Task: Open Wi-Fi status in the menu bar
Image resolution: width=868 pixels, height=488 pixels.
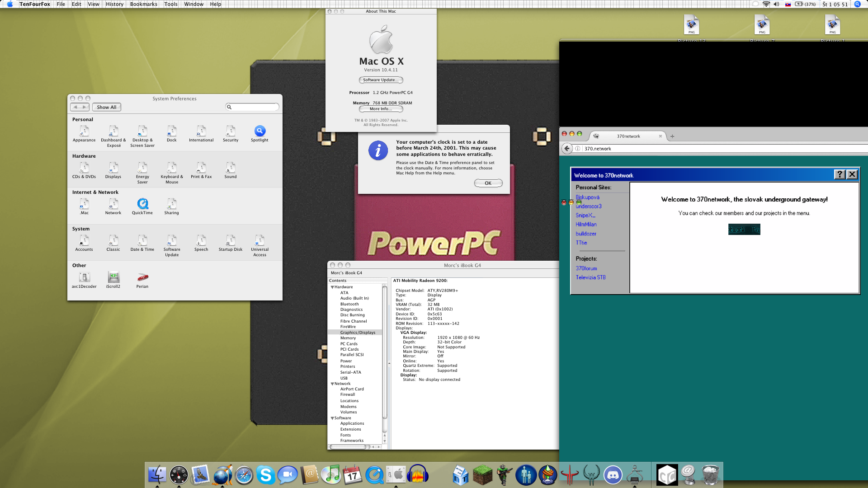Action: tap(766, 4)
